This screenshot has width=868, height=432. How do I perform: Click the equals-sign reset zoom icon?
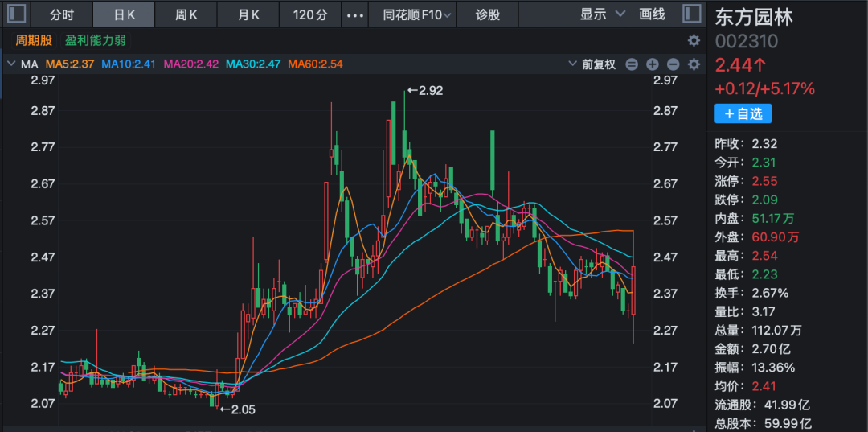[x=632, y=64]
